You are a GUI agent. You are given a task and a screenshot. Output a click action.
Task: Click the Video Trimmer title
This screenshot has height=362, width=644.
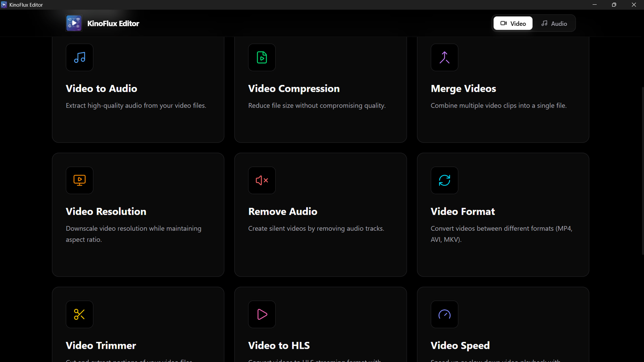(x=101, y=345)
